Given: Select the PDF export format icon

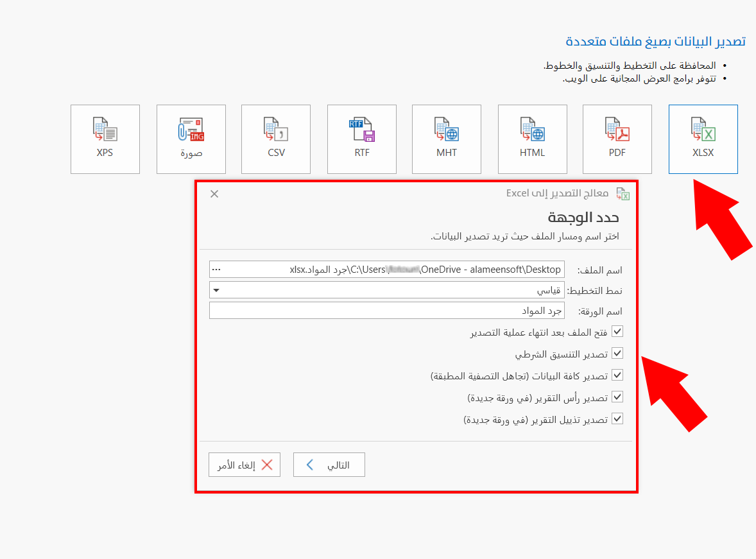Looking at the screenshot, I should [x=617, y=139].
